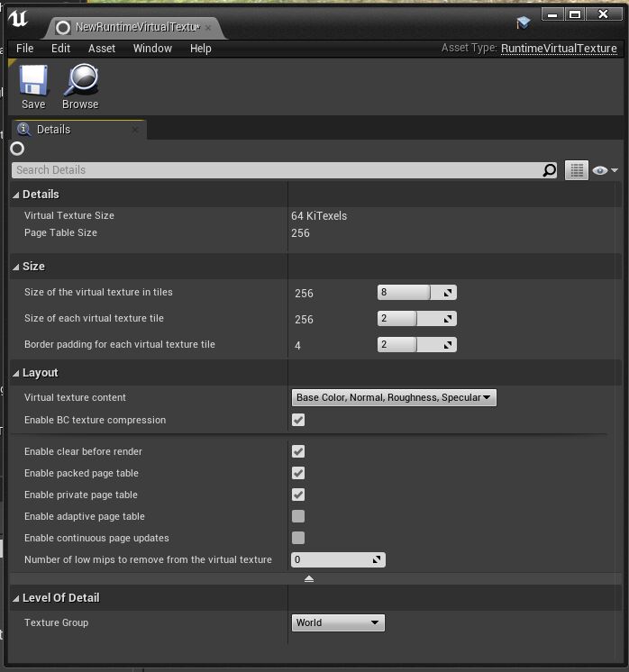Close the Details panel tab
This screenshot has width=629, height=672.
tap(135, 129)
